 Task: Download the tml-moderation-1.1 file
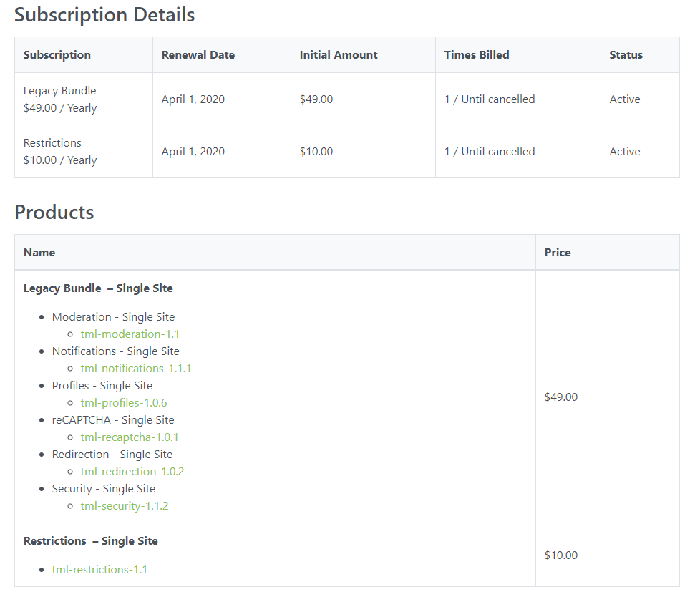coord(130,334)
